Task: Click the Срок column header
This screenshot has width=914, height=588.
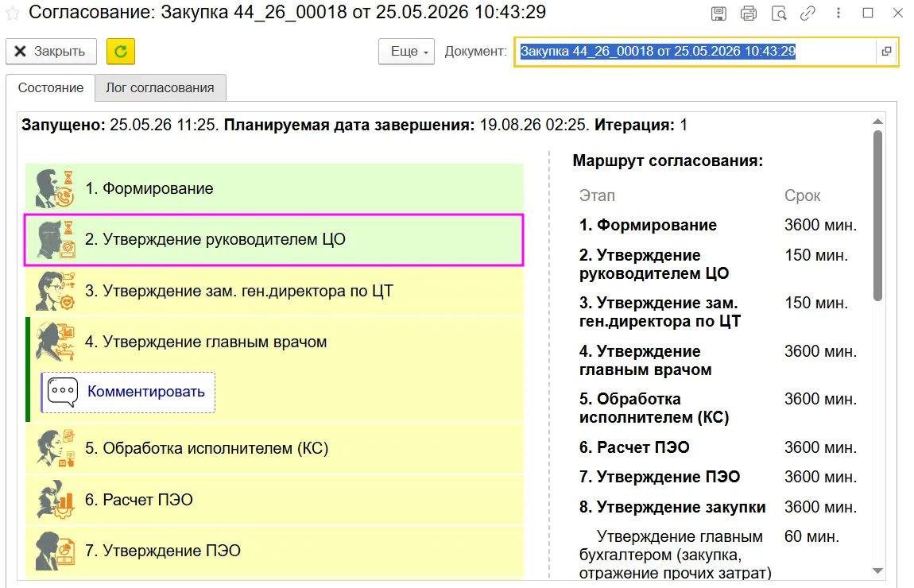Action: [802, 195]
